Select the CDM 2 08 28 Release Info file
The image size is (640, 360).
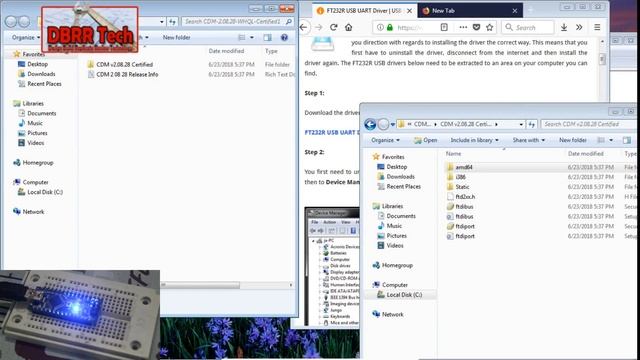coord(127,74)
